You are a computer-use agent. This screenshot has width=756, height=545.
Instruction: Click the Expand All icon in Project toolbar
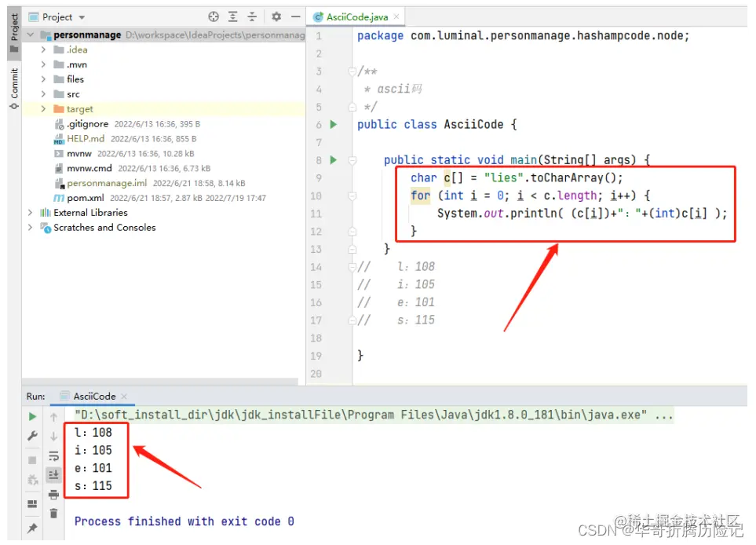[x=233, y=16]
